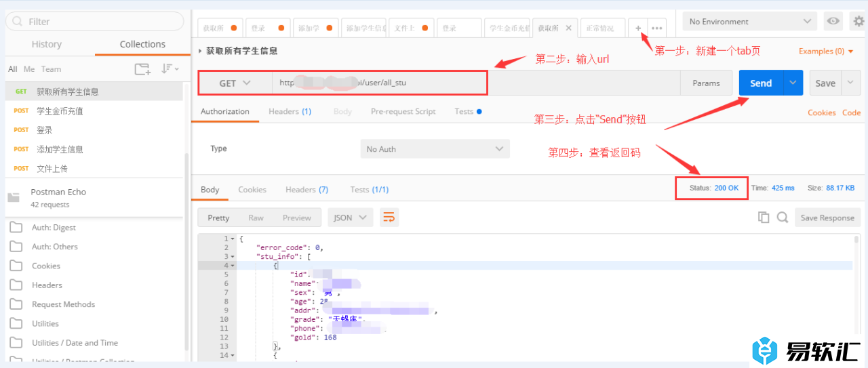
Task: Open the JSON format dropdown
Action: coord(351,218)
